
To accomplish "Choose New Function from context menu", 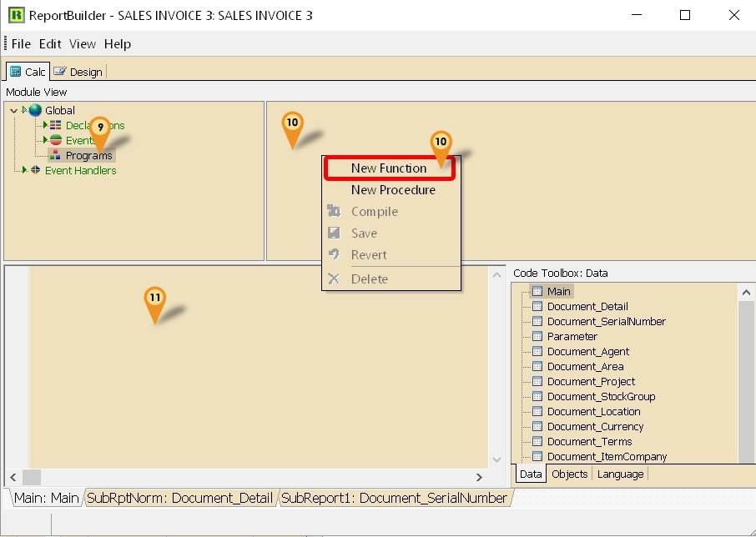I will click(388, 168).
